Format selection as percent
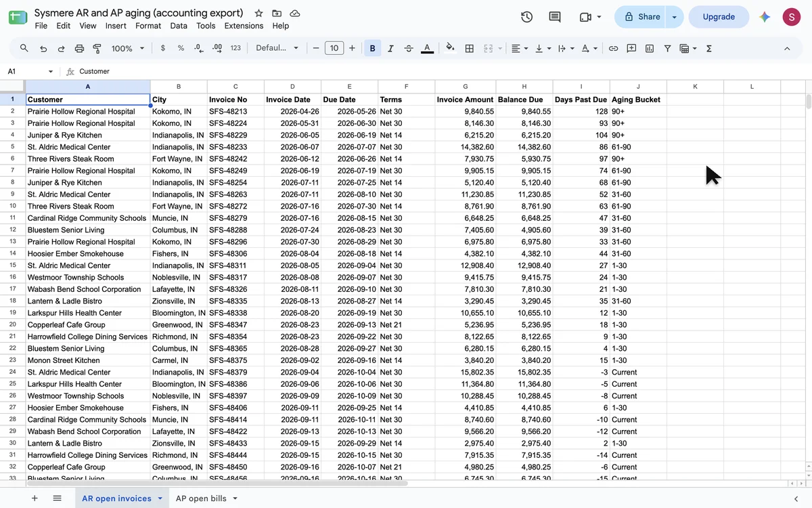Viewport: 812px width, 508px height. (181, 48)
